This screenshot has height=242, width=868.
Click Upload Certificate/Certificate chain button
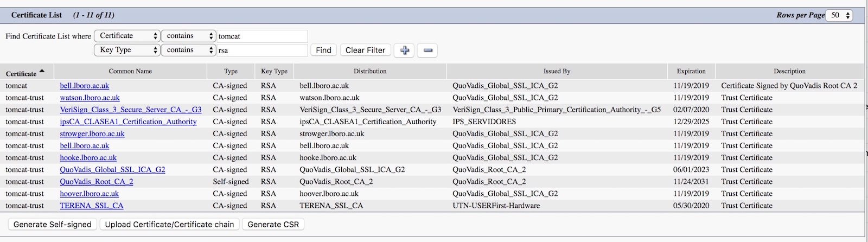point(170,224)
